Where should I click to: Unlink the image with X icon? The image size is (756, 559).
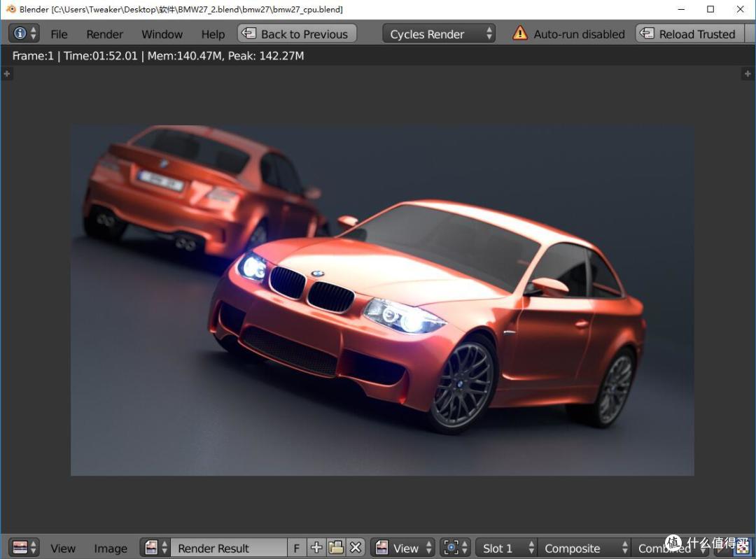click(x=356, y=548)
